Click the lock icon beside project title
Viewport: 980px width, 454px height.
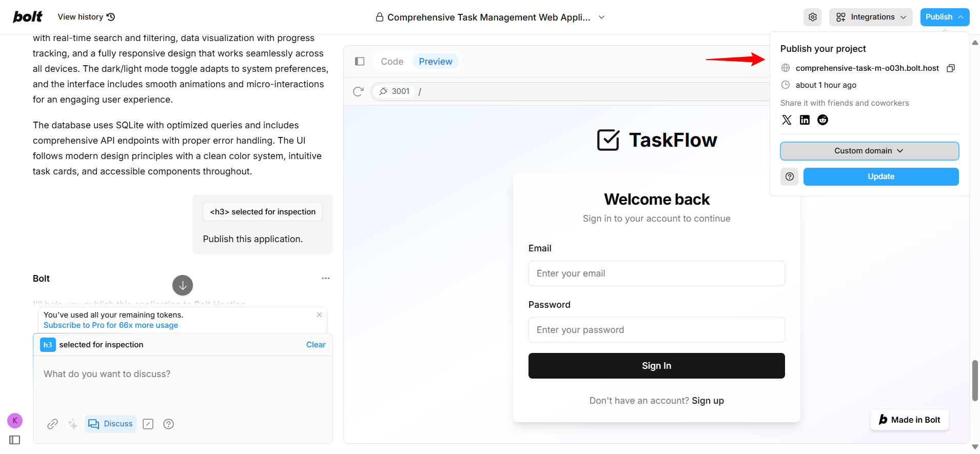coord(380,17)
